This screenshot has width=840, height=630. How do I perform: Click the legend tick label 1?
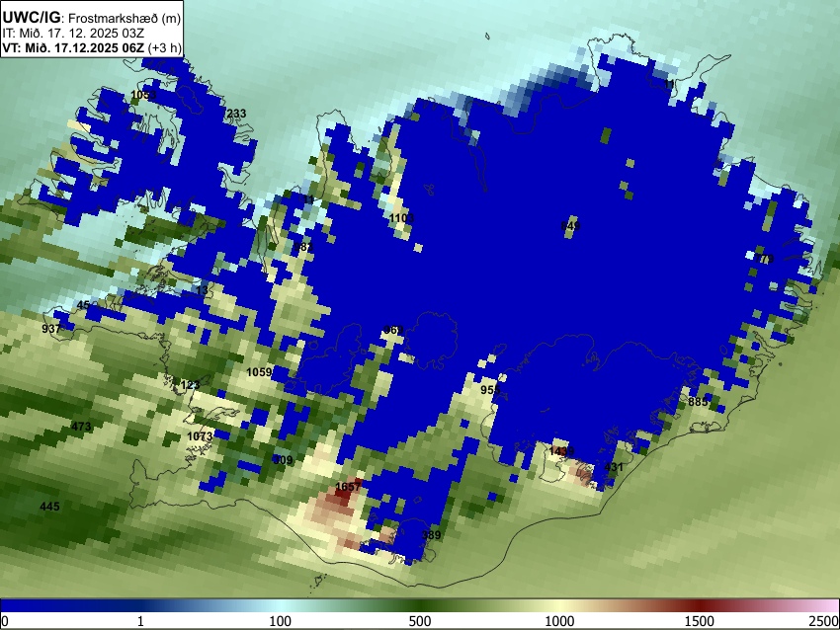(x=140, y=621)
